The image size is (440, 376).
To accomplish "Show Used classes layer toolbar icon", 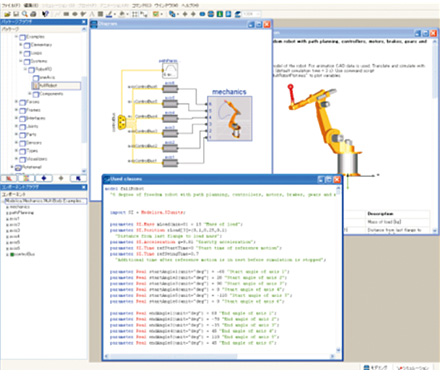I will (x=237, y=14).
